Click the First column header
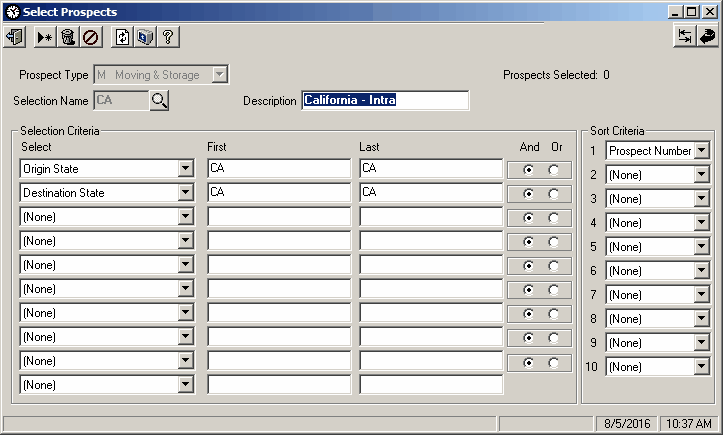 [x=217, y=147]
